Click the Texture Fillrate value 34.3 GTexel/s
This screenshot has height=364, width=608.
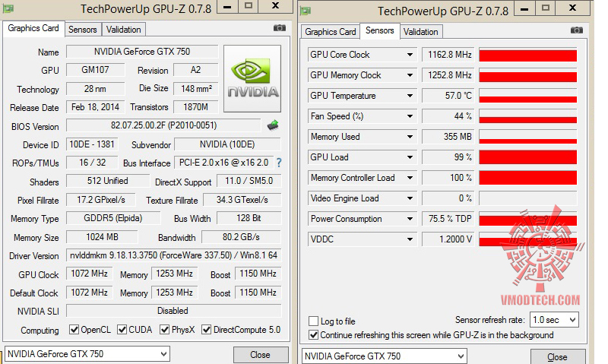click(x=242, y=200)
